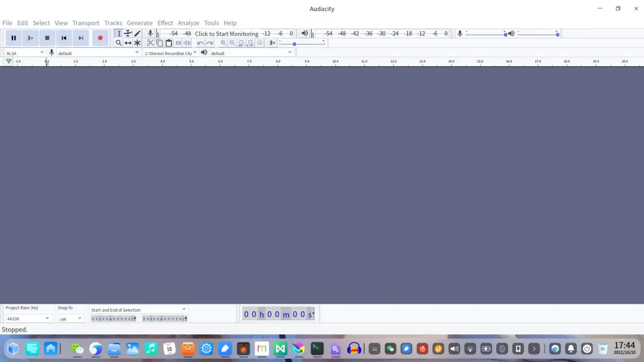Open the Start and End of Selection dropdown

[x=138, y=310]
